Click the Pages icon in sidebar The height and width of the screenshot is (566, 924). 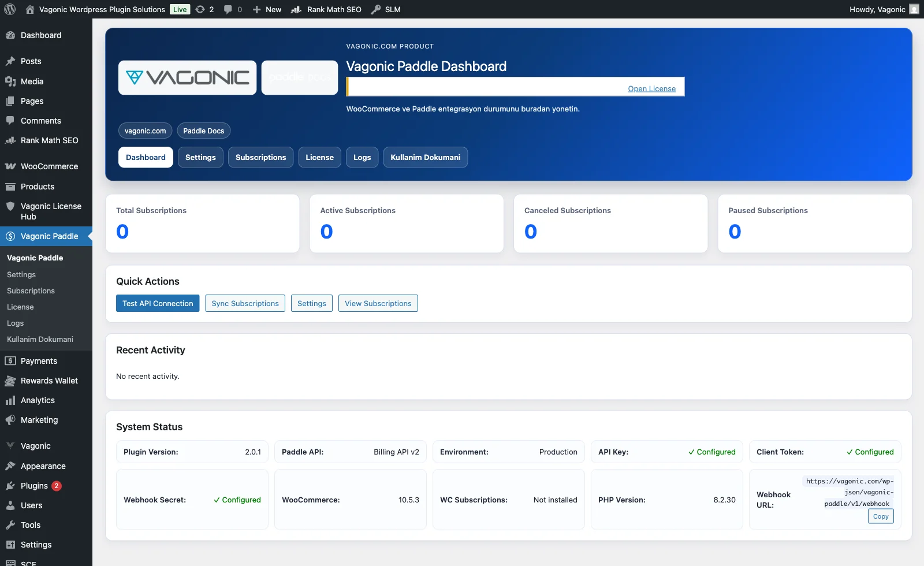coord(10,101)
